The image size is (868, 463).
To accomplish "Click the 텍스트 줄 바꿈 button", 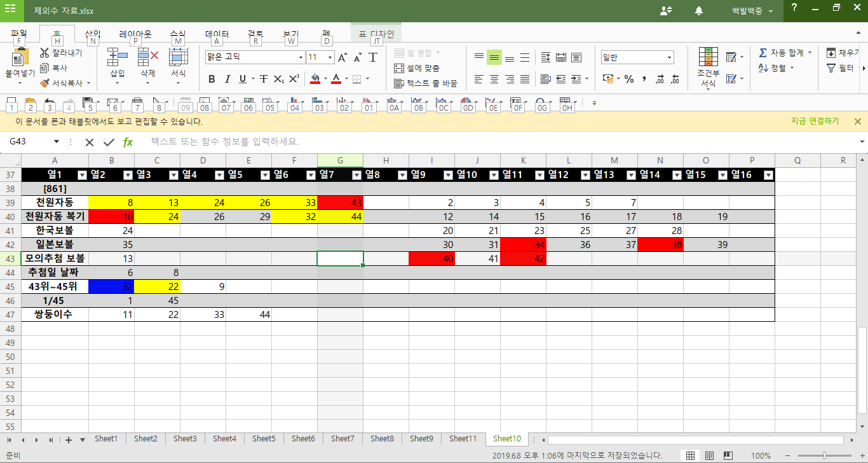I will point(426,83).
